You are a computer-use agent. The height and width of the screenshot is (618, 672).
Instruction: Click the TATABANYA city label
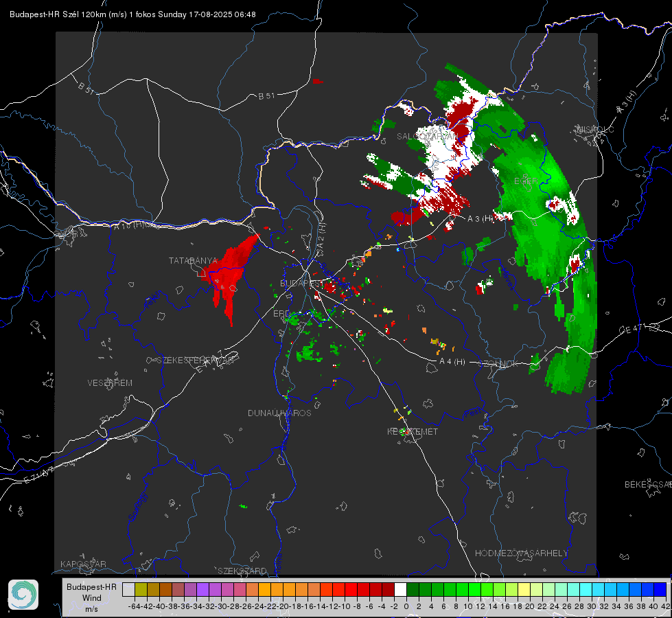click(x=194, y=261)
